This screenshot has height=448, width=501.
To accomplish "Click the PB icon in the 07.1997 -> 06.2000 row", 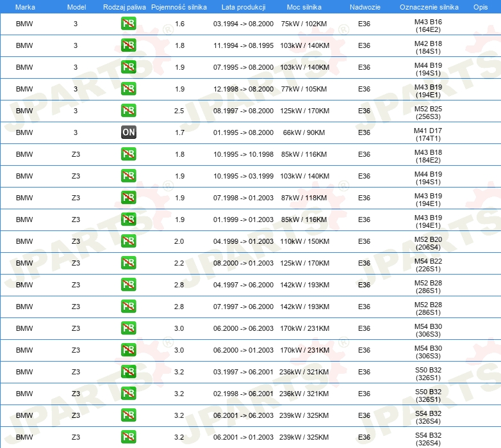I will tap(128, 307).
